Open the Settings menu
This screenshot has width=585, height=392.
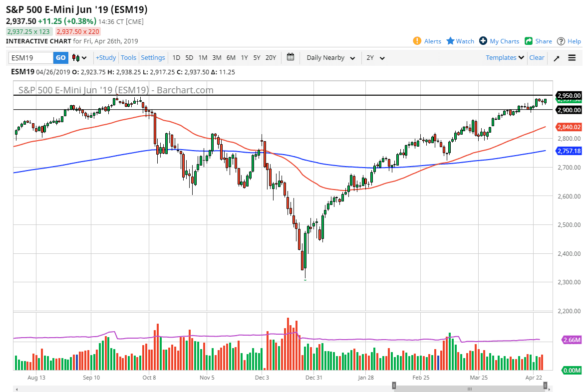click(153, 57)
